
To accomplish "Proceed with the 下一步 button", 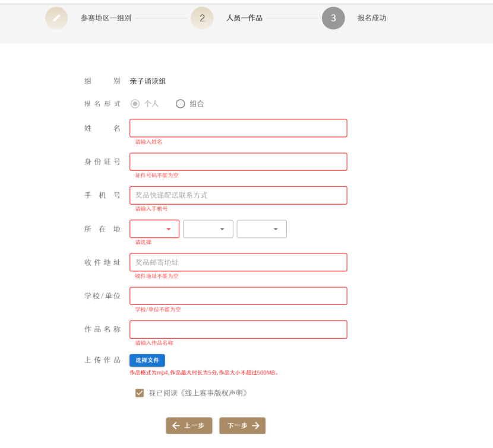I will pos(242,425).
